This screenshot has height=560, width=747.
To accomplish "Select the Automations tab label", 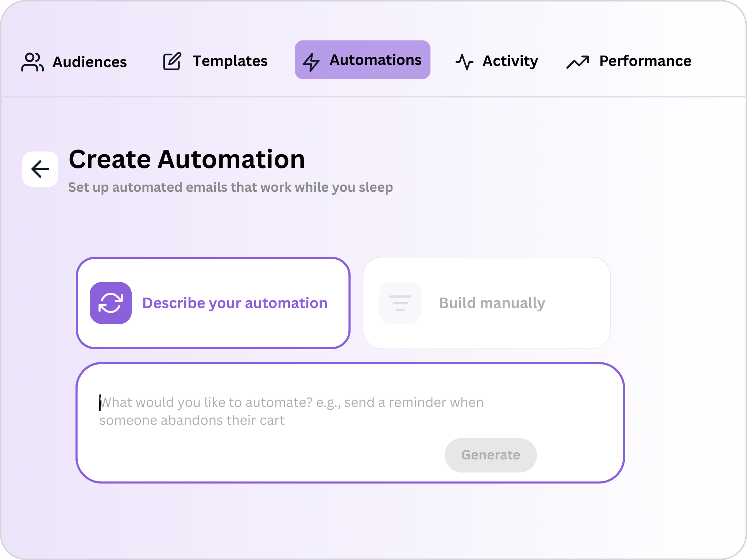I will click(375, 60).
